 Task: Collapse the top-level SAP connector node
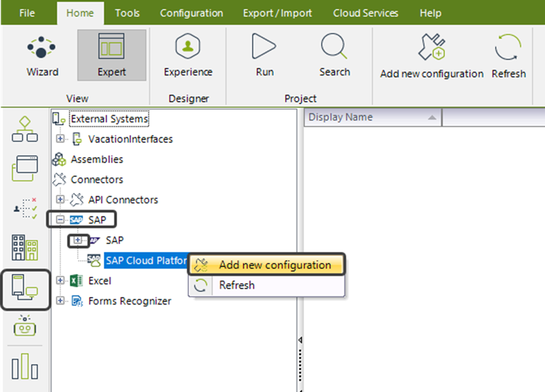(60, 220)
